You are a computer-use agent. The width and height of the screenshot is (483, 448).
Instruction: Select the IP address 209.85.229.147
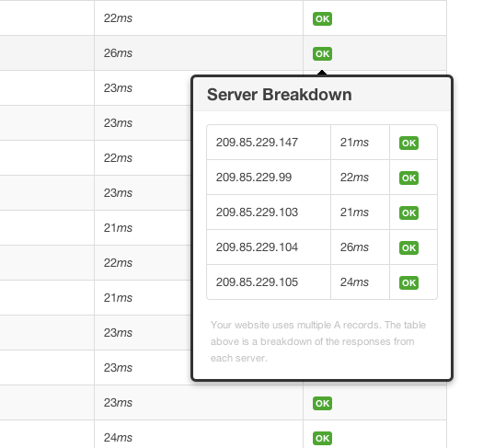[257, 143]
